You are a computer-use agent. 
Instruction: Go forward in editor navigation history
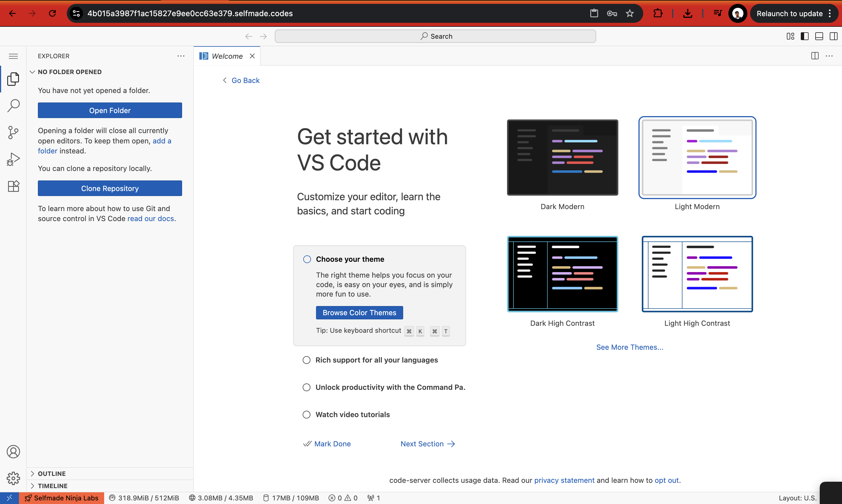click(263, 36)
